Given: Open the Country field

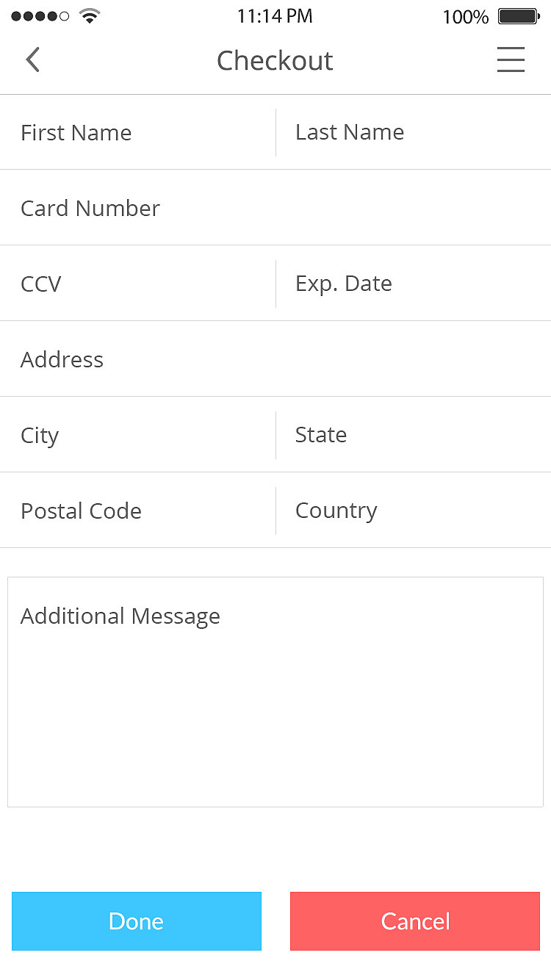Looking at the screenshot, I should tap(414, 511).
